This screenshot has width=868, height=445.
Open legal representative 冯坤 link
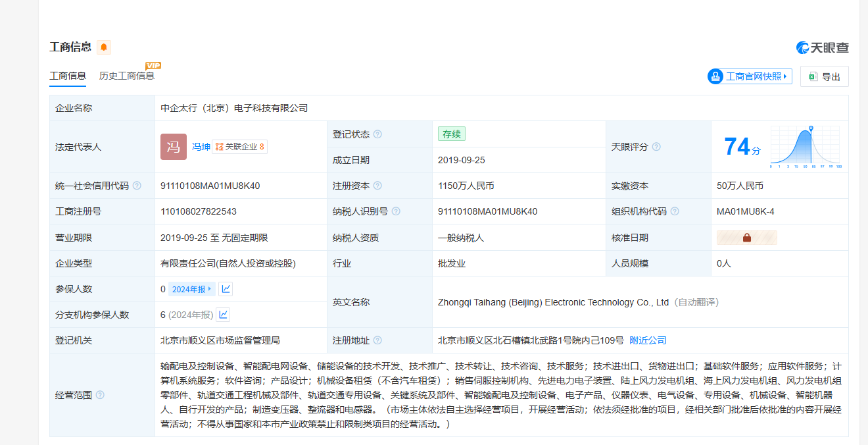pos(201,147)
